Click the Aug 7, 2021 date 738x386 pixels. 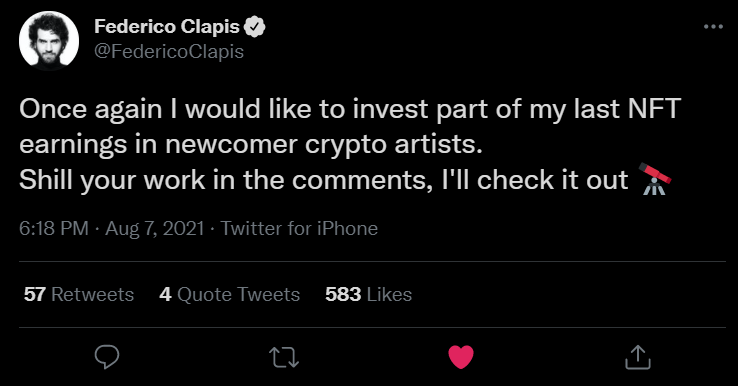(x=154, y=228)
